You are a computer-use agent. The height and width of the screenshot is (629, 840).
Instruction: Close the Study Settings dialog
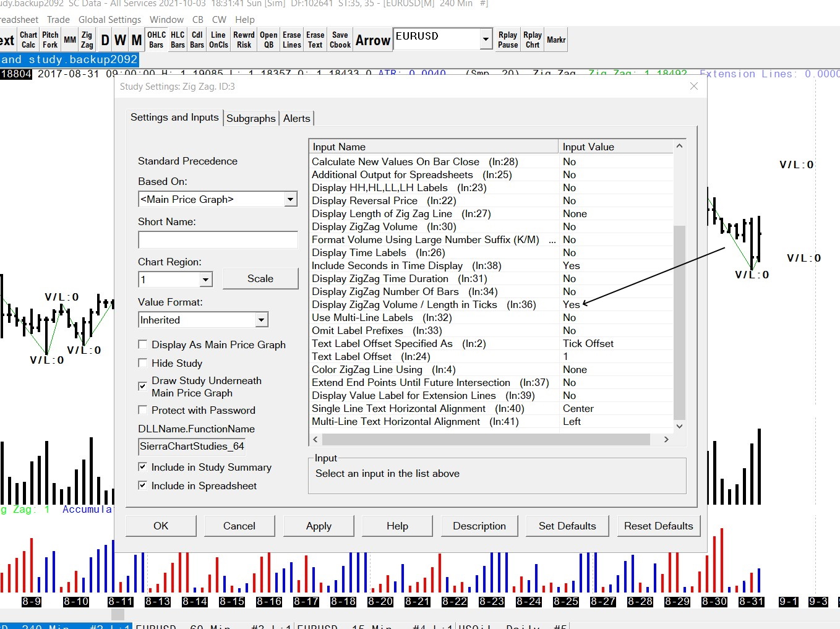694,87
